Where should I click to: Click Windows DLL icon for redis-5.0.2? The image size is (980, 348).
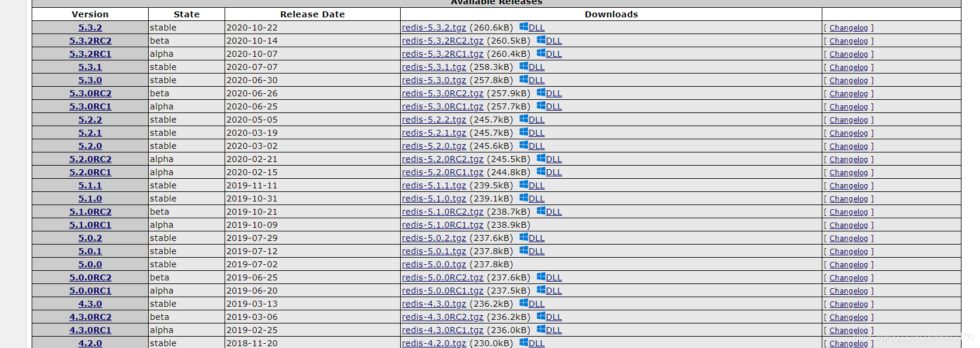point(524,237)
